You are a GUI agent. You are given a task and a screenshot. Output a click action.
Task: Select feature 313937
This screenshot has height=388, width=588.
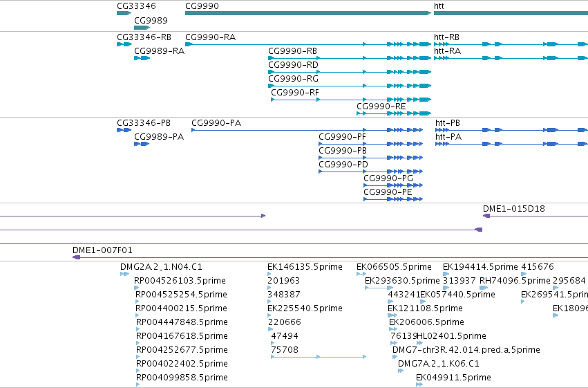(x=459, y=281)
